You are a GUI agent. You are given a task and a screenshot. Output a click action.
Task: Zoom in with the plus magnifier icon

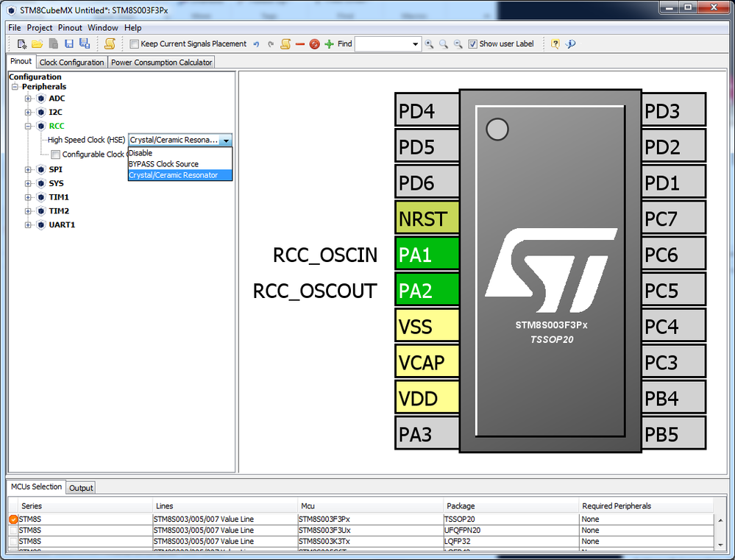(429, 44)
